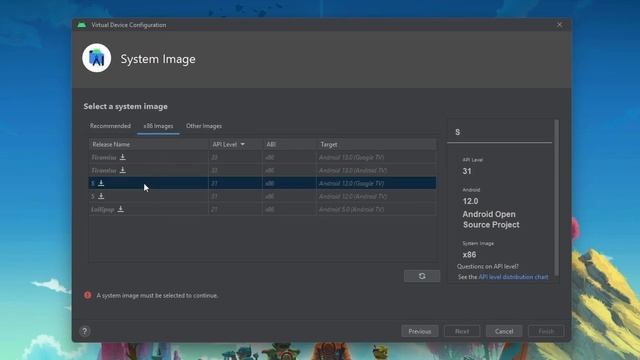Image resolution: width=640 pixels, height=360 pixels.
Task: Click the Lollipop release name
Action: coord(103,209)
